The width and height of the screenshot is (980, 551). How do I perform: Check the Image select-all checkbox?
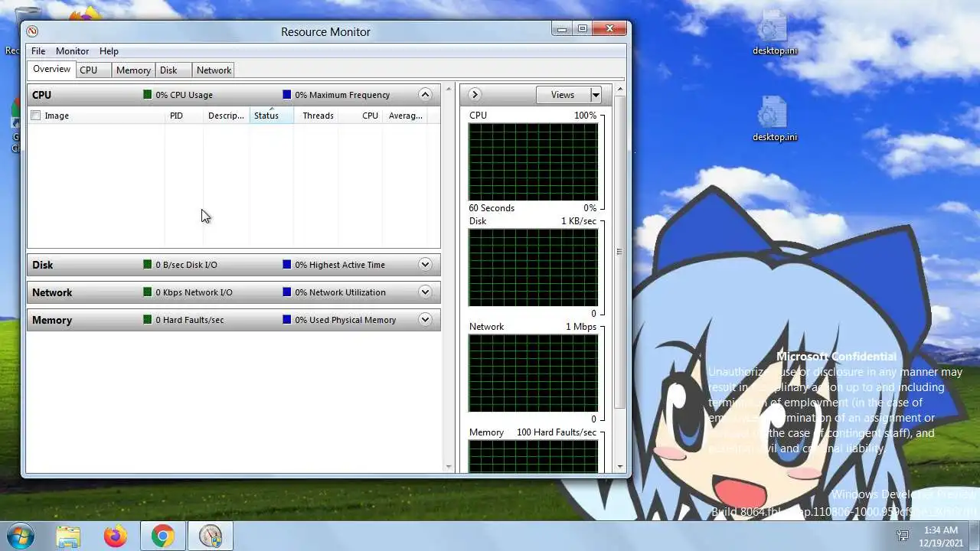pos(35,116)
